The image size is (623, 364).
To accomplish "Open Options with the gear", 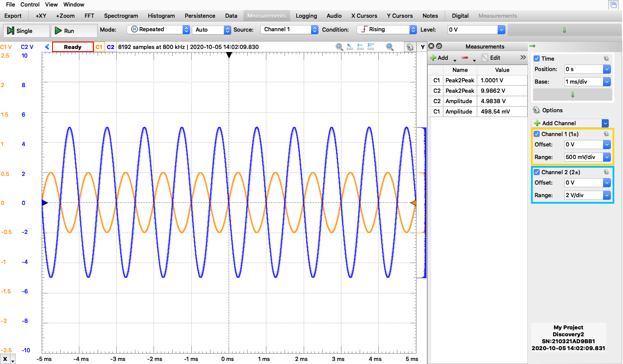I will tap(537, 110).
